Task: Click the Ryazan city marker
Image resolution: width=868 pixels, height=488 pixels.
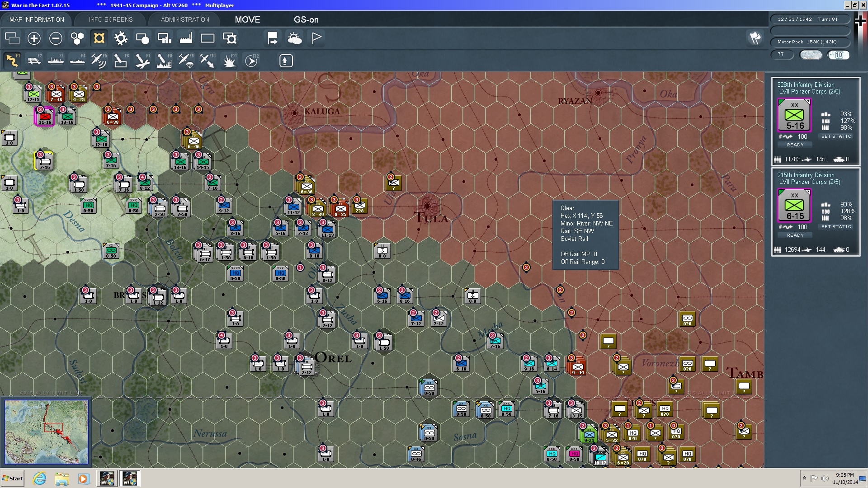Action: pyautogui.click(x=598, y=93)
